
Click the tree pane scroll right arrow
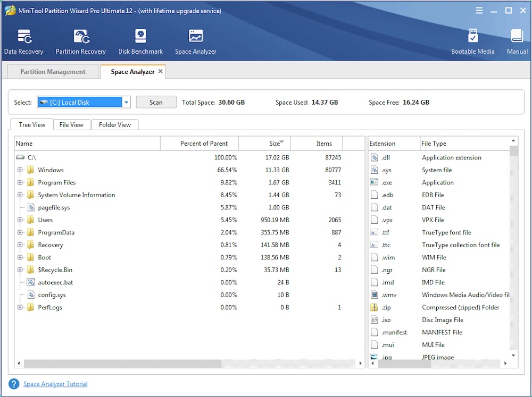coord(360,364)
